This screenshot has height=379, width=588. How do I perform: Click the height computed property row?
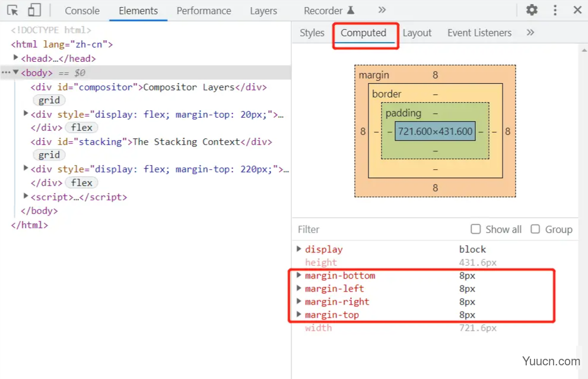[x=435, y=262]
